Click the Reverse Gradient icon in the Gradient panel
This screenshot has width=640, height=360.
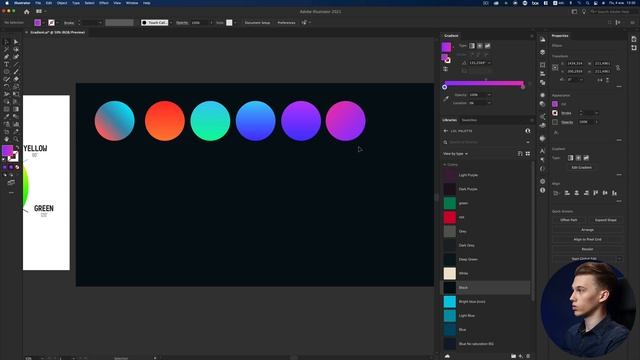[446, 69]
